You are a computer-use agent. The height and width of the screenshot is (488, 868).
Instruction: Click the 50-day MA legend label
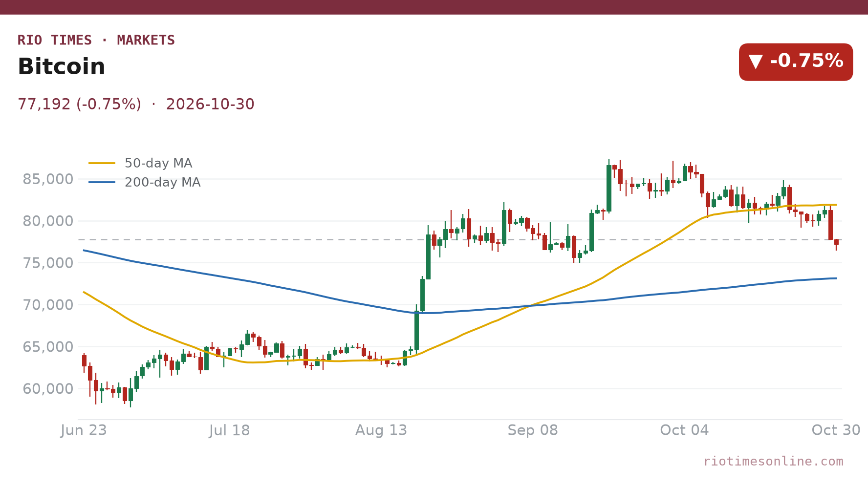[x=158, y=163]
